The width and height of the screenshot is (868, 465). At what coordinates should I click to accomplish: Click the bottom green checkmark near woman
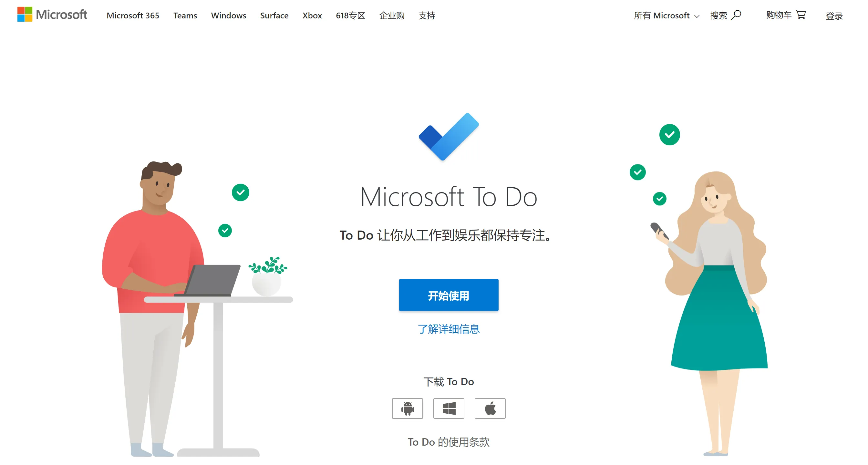point(660,199)
